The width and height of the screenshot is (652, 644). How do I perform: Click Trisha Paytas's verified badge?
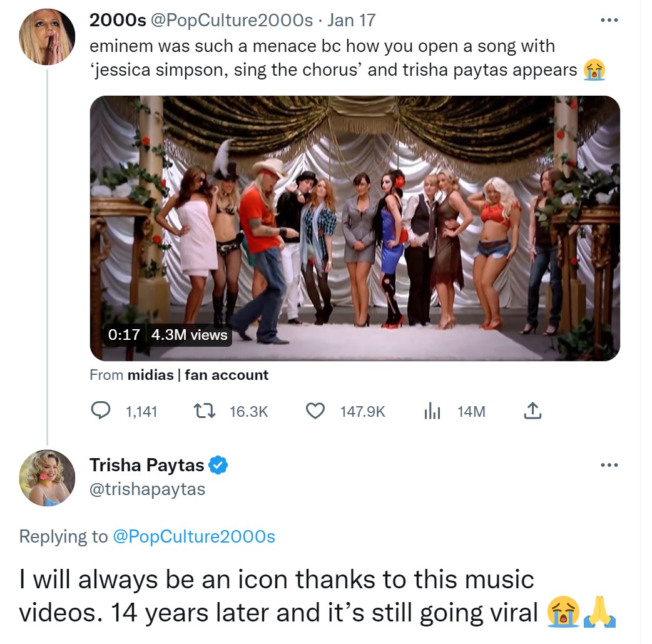[217, 464]
